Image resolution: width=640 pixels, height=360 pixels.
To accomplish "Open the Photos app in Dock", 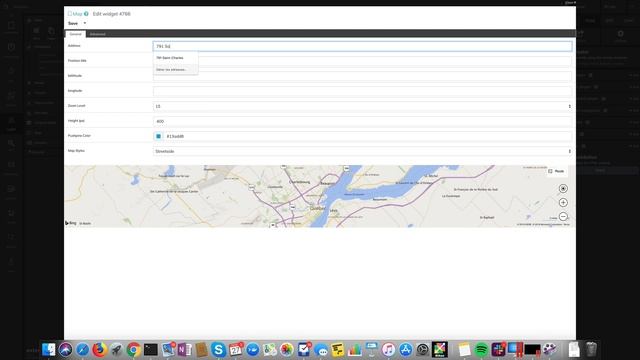I will pyautogui.click(x=287, y=349).
